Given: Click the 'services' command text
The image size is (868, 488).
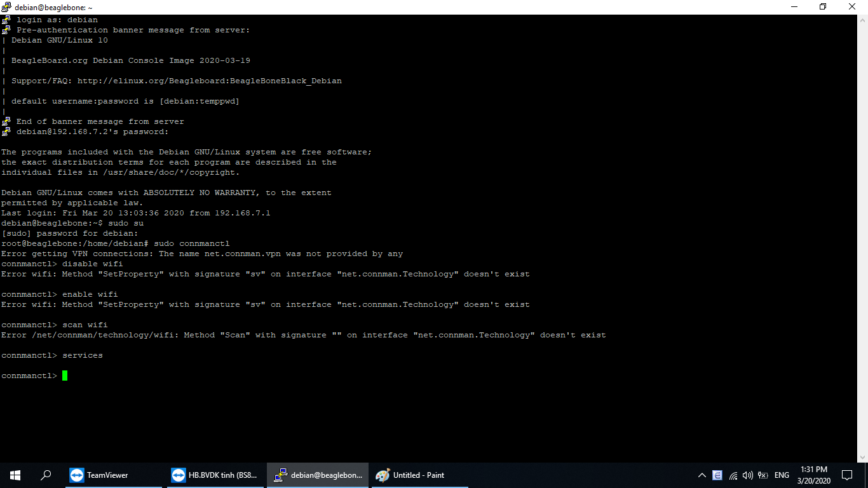Looking at the screenshot, I should click(83, 355).
